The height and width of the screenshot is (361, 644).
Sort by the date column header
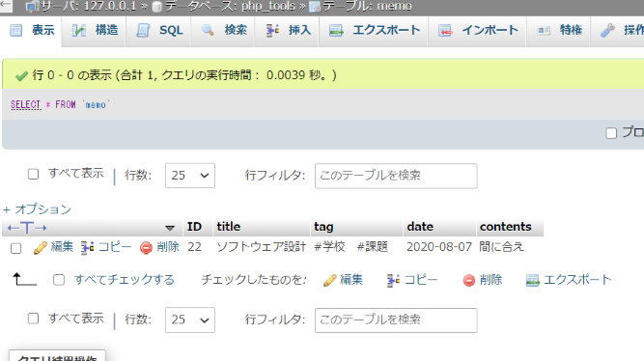[x=420, y=227]
